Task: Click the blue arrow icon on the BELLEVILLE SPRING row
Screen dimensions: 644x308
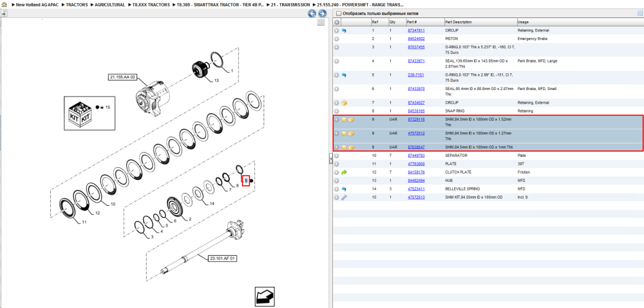Action: click(x=344, y=189)
